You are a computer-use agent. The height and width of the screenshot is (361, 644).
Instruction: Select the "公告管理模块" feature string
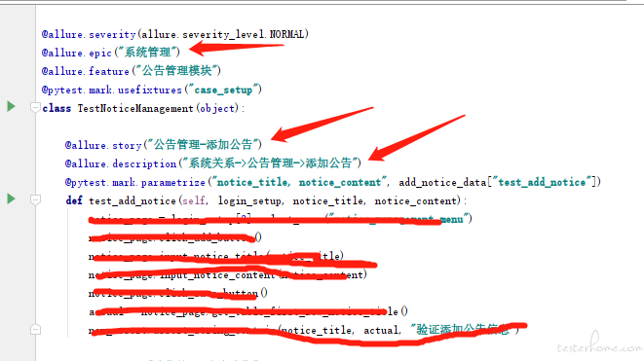pos(177,71)
